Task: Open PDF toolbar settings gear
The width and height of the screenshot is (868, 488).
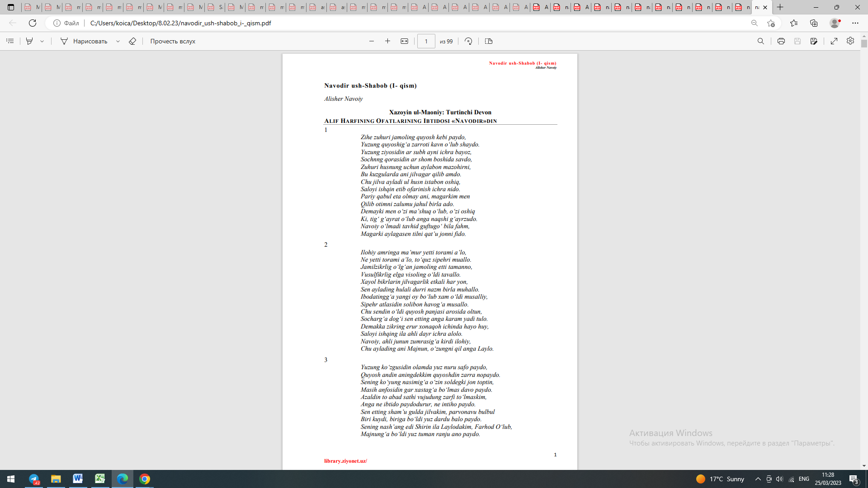Action: [850, 41]
